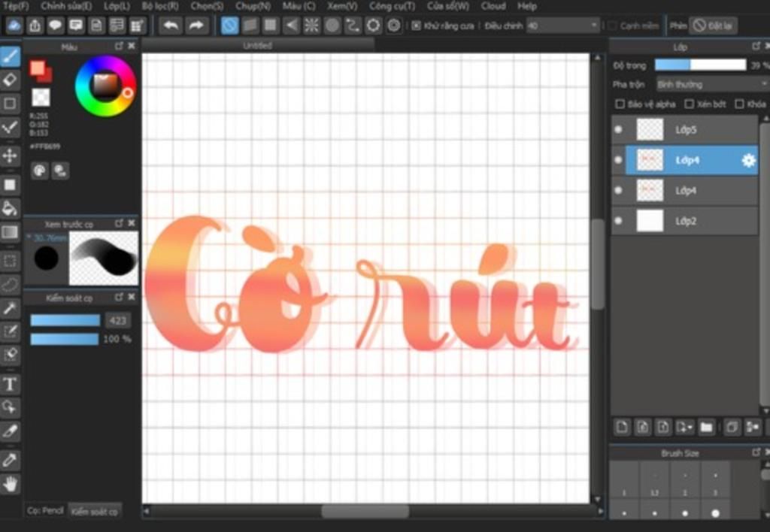
Task: Select the Eraser tool
Action: 10,80
